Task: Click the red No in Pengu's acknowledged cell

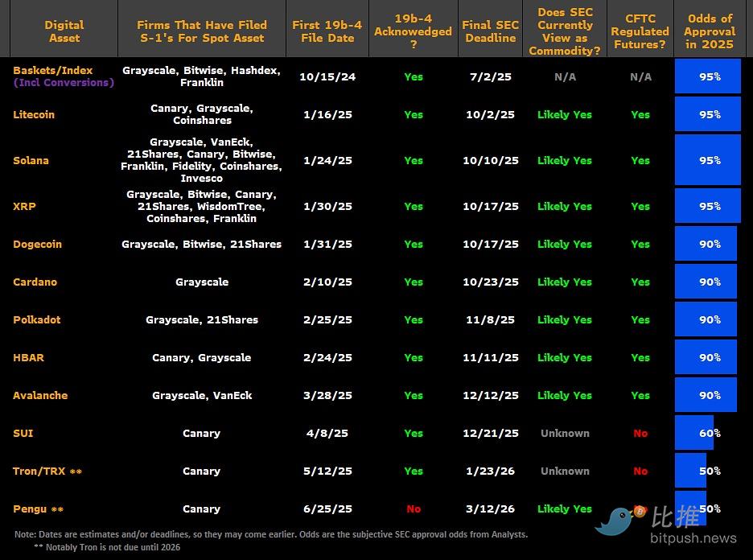Action: [414, 509]
